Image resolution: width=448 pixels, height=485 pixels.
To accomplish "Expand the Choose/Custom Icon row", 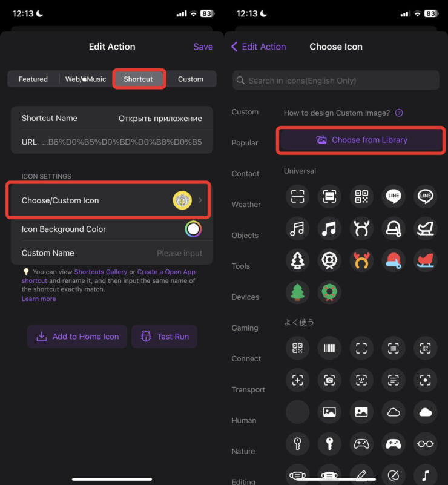I will [x=109, y=200].
